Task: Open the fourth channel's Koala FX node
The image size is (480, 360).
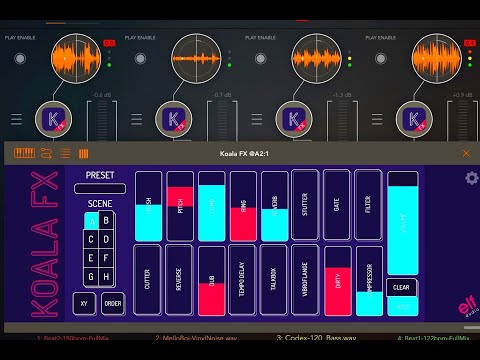Action: [x=414, y=119]
